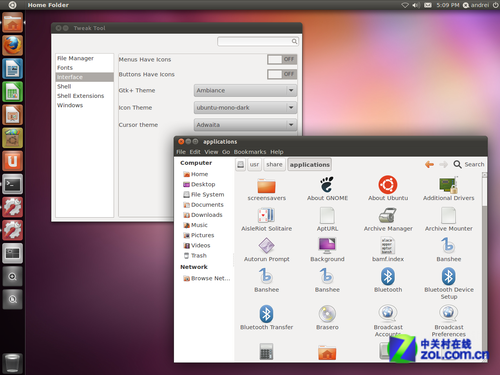
Task: Open Documents in sidebar
Action: [203, 205]
